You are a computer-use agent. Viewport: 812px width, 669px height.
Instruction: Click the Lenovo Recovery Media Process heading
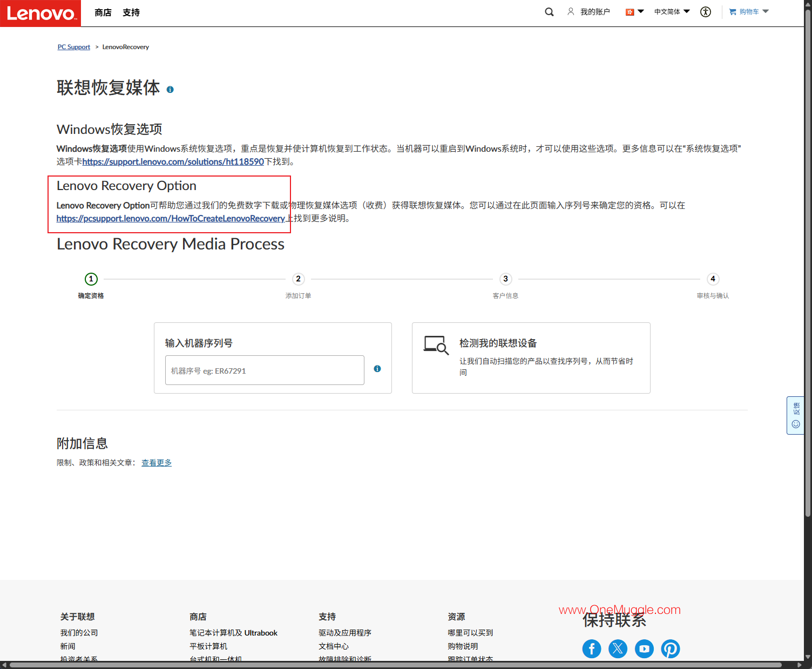point(171,244)
